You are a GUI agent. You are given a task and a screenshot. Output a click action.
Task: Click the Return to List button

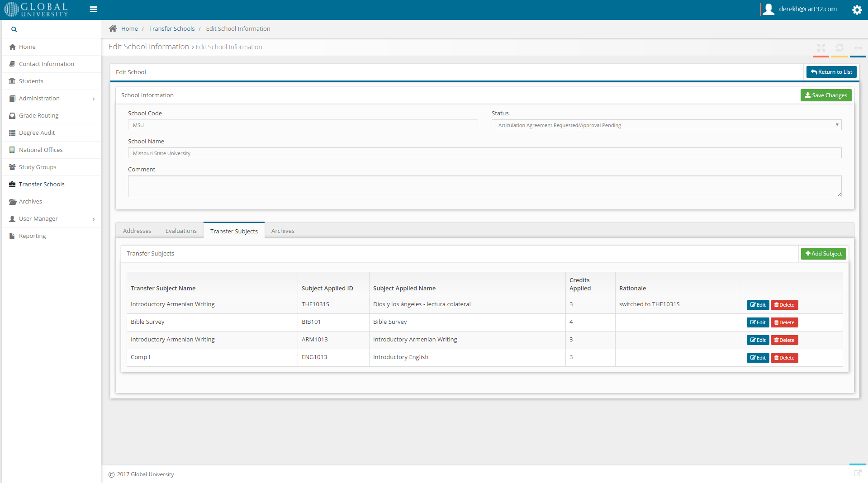click(x=831, y=72)
